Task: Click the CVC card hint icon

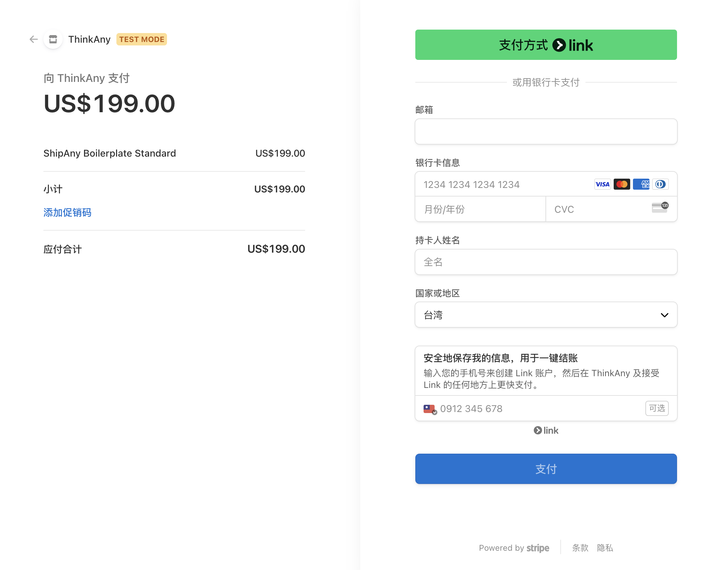Action: point(660,208)
